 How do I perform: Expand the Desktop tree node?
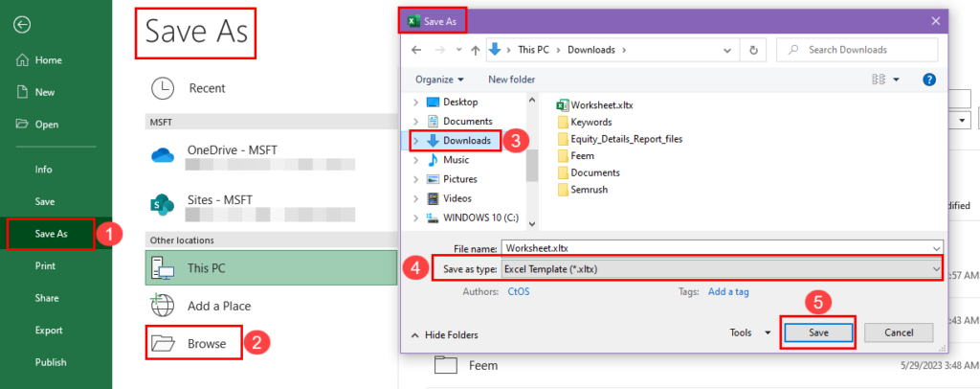pyautogui.click(x=416, y=102)
